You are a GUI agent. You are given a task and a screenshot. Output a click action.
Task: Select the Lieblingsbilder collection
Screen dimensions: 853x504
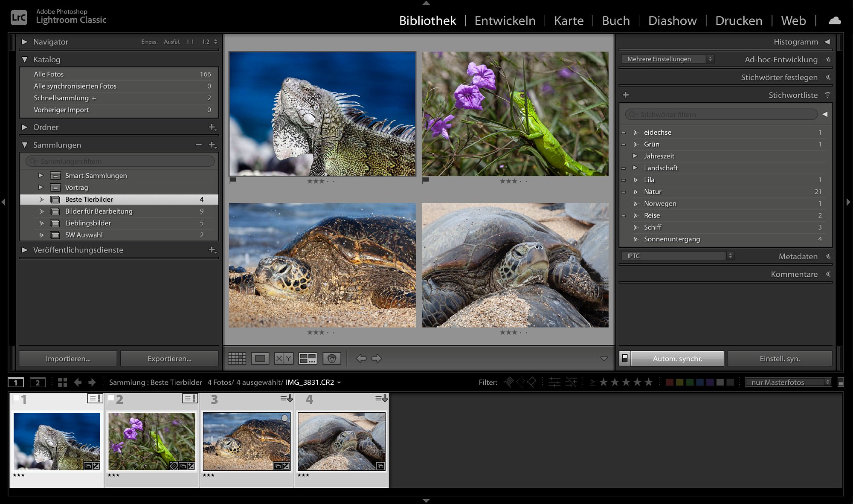[88, 223]
